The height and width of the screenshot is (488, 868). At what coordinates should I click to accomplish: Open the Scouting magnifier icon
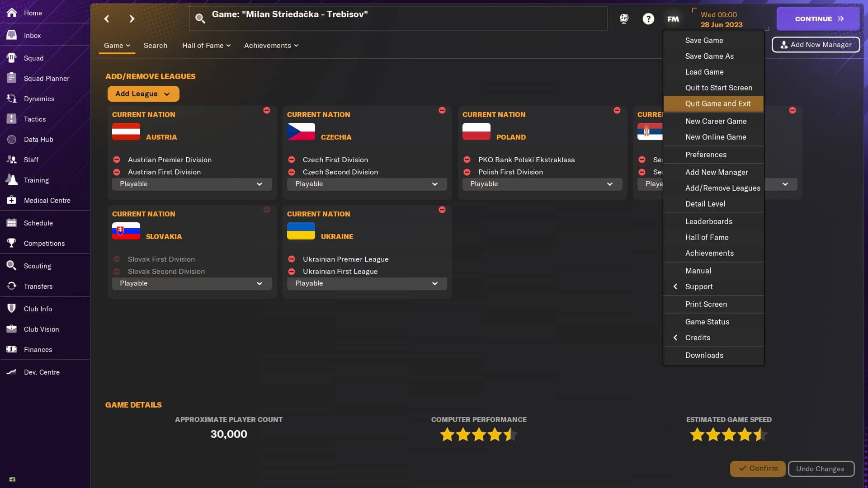[12, 266]
